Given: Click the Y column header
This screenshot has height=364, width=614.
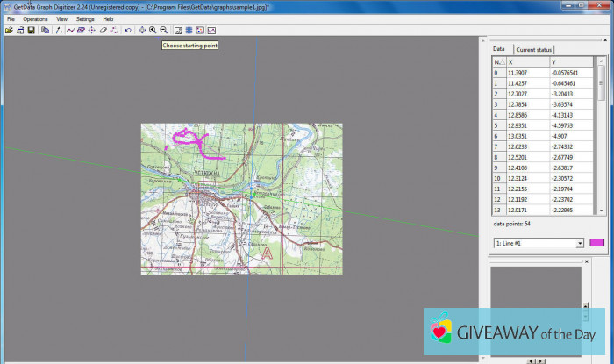Looking at the screenshot, I should pos(572,62).
